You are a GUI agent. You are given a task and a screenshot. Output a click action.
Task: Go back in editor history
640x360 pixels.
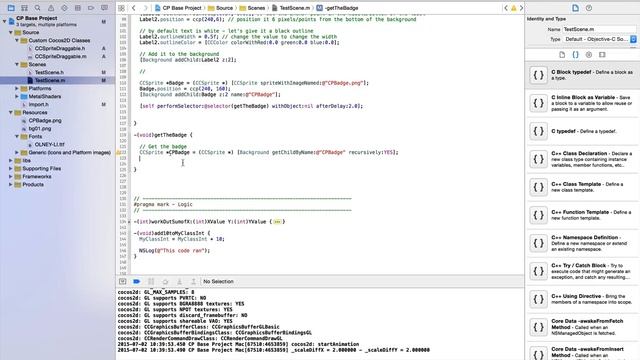(x=133, y=8)
